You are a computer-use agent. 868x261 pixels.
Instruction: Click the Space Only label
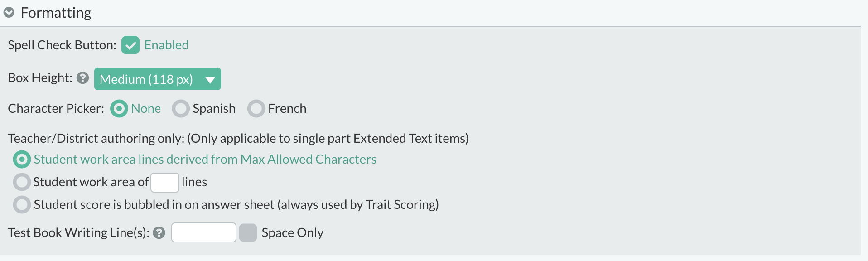coord(293,233)
